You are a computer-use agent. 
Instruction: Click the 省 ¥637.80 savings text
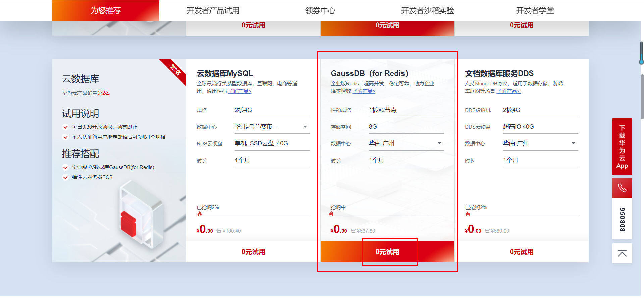[x=363, y=231]
